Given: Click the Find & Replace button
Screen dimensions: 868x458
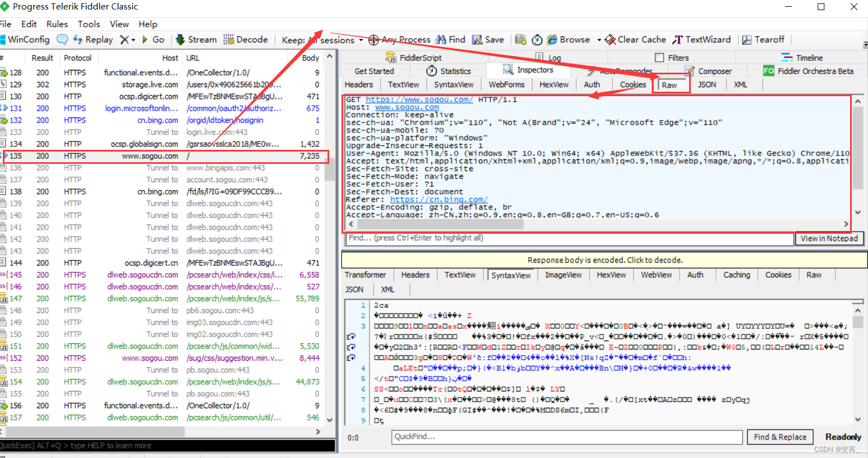Looking at the screenshot, I should pyautogui.click(x=780, y=437).
